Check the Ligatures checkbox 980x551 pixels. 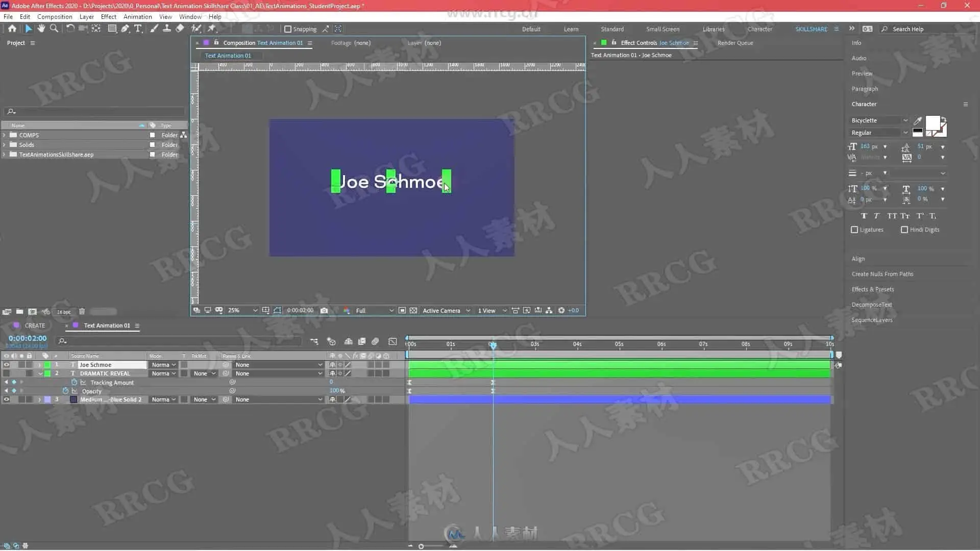pos(854,230)
